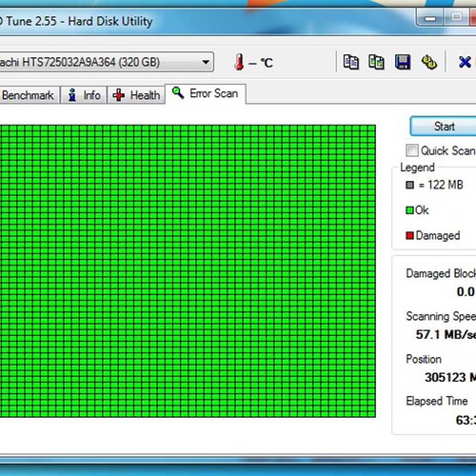Click the Legend group label
476x476 pixels.
(417, 168)
